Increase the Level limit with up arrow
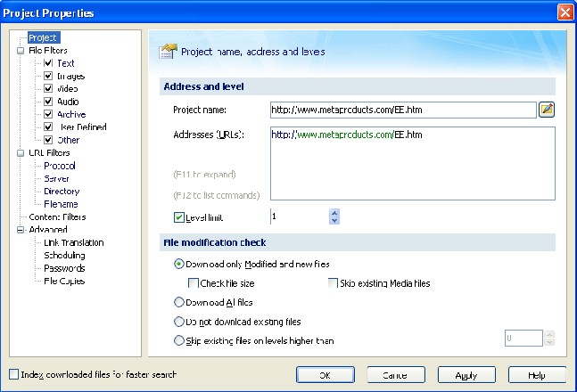The height and width of the screenshot is (392, 577). [334, 212]
